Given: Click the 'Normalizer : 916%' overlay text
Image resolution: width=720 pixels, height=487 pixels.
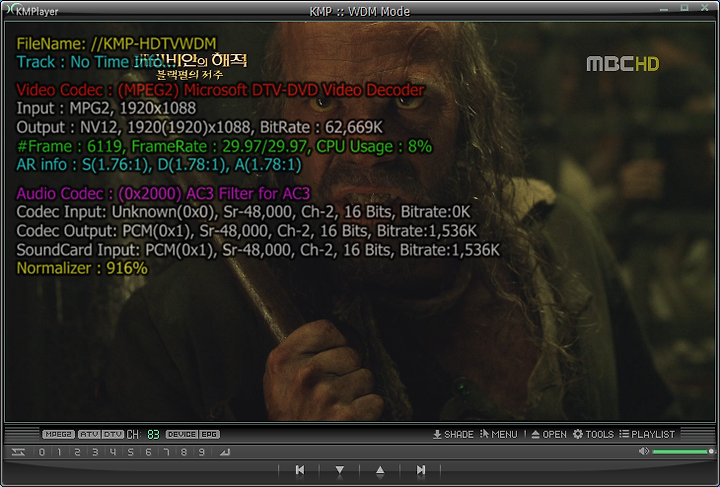Looking at the screenshot, I should point(82,268).
